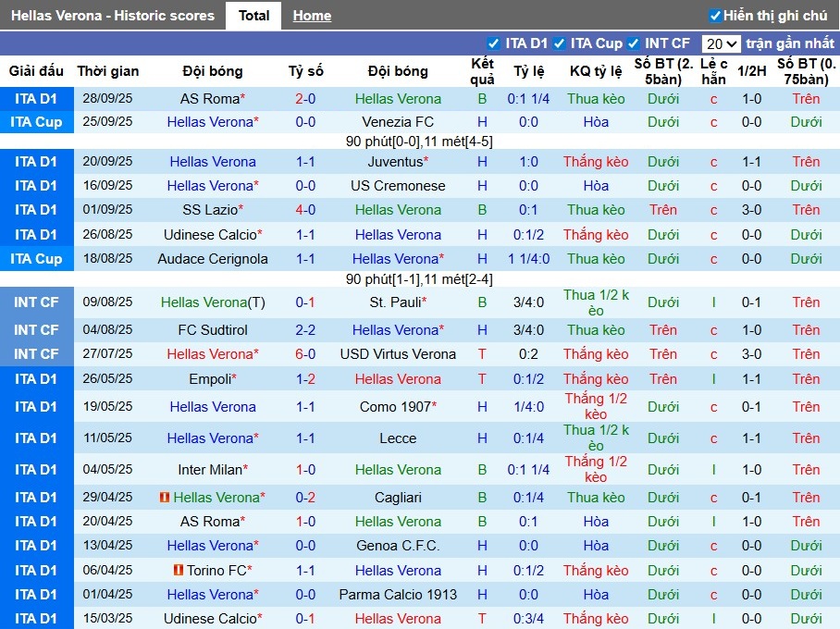Toggle the "Hiển thị ghi chú" checkbox
This screenshot has height=629, width=840.
click(715, 16)
